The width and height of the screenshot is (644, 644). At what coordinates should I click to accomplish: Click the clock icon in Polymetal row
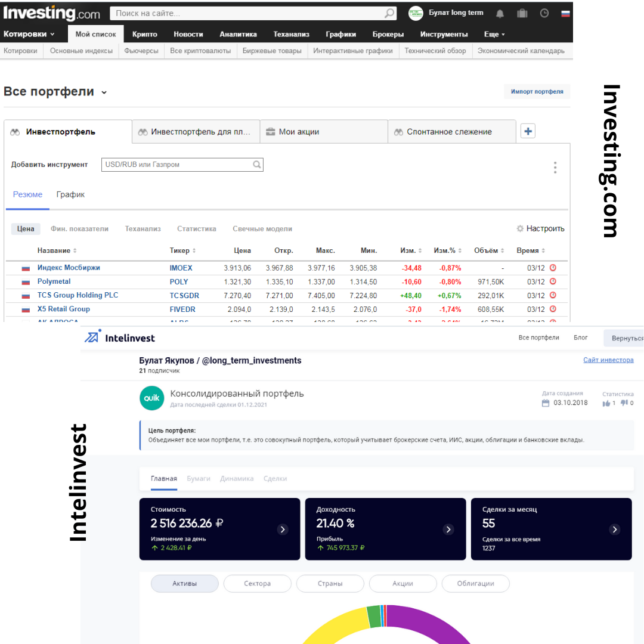553,281
